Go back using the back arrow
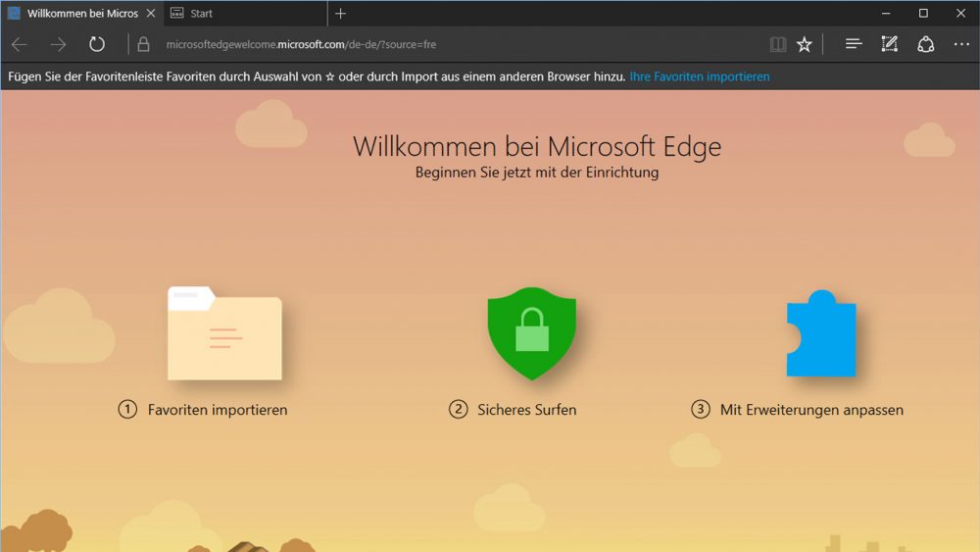 [20, 44]
